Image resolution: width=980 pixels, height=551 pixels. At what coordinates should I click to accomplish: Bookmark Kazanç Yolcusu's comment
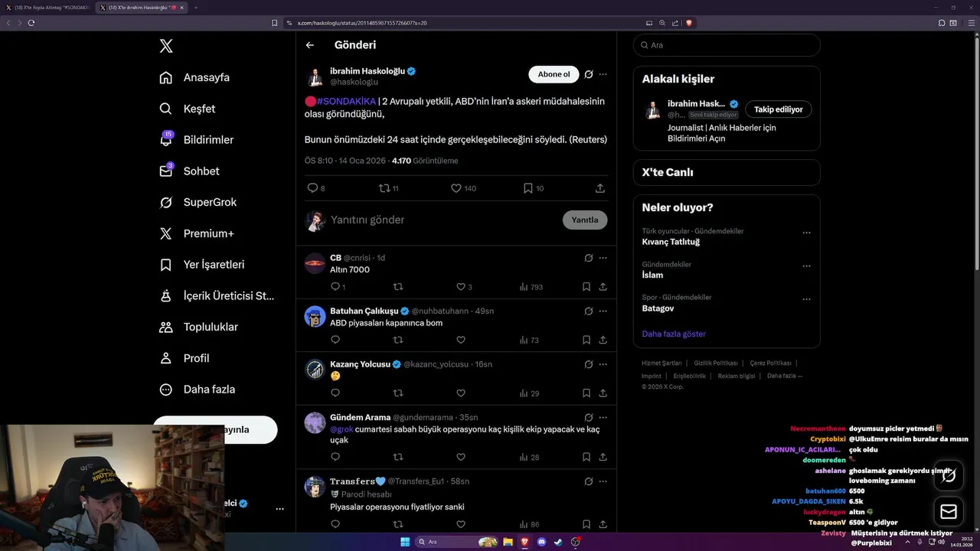point(586,393)
